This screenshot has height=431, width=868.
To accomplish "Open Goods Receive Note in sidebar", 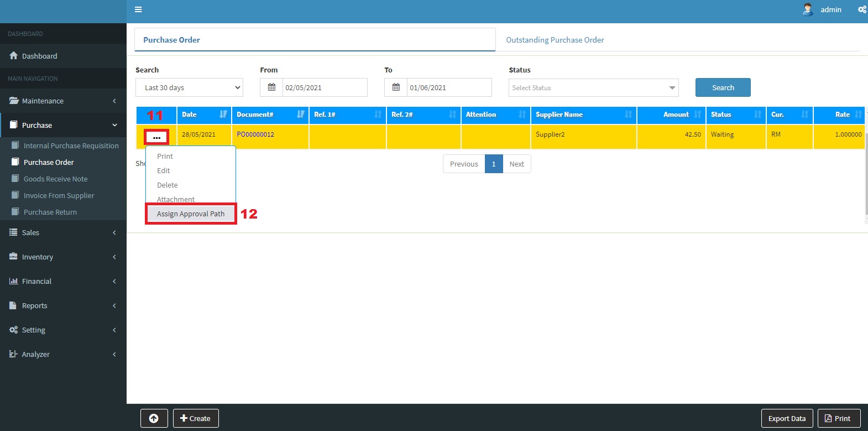I will coord(55,179).
